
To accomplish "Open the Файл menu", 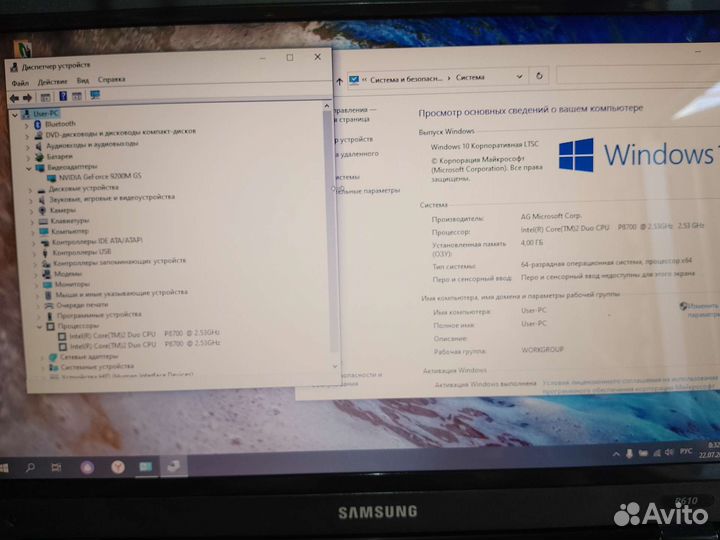I will pos(20,83).
